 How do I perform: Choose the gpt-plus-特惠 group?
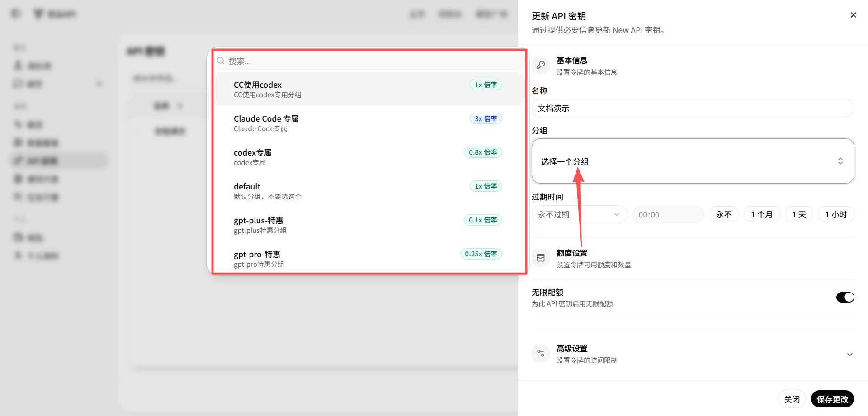369,225
